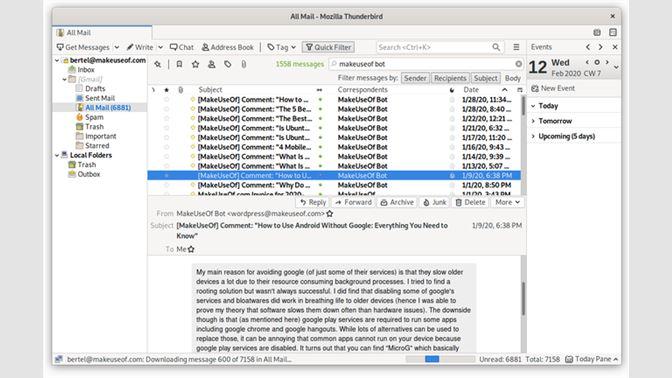Open the Get Messages dropdown arrow
This screenshot has width=672, height=378.
[117, 47]
